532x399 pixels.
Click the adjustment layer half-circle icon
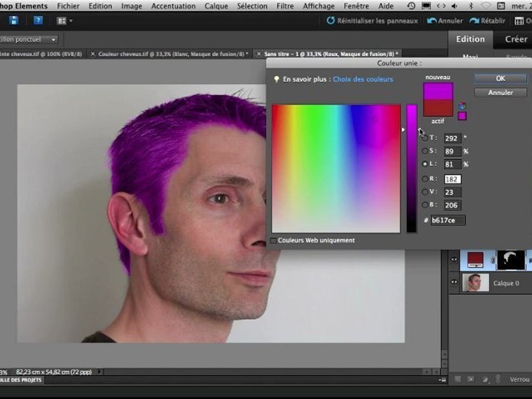click(x=485, y=379)
